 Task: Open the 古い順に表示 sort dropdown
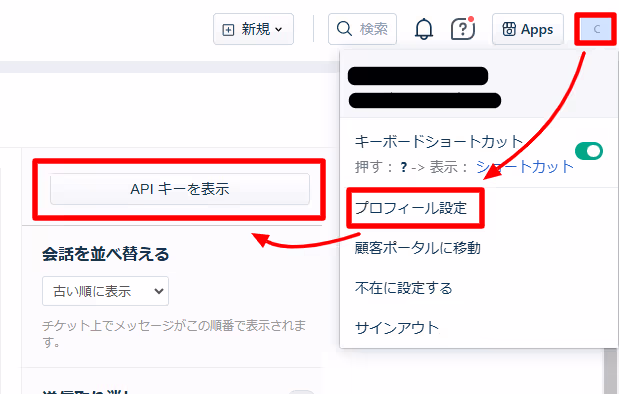click(x=105, y=291)
